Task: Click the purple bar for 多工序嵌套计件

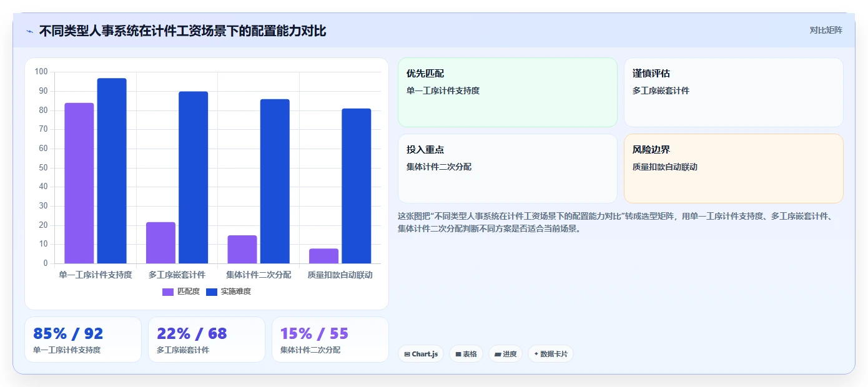Action: coord(160,243)
